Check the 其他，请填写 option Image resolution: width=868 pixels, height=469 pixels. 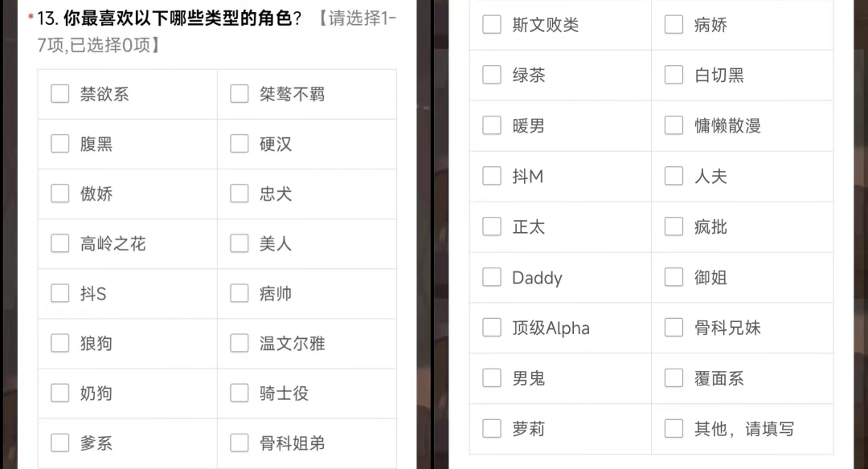click(x=674, y=428)
